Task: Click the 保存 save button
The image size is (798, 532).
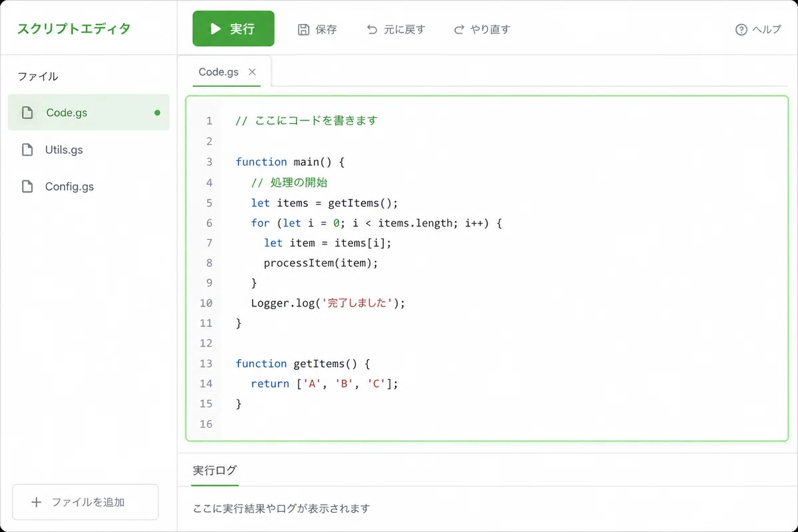Action: pyautogui.click(x=317, y=29)
